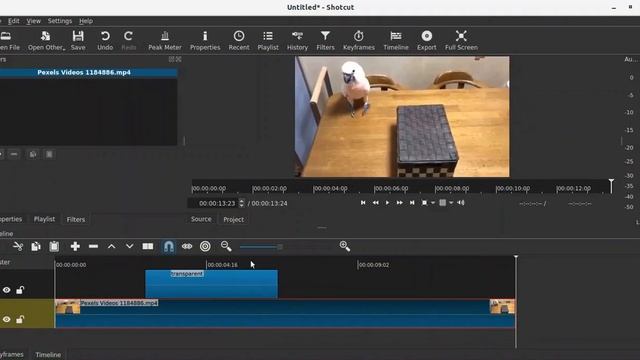Viewport: 640px width, 360px height.
Task: Click the video preview image
Action: coord(402,116)
